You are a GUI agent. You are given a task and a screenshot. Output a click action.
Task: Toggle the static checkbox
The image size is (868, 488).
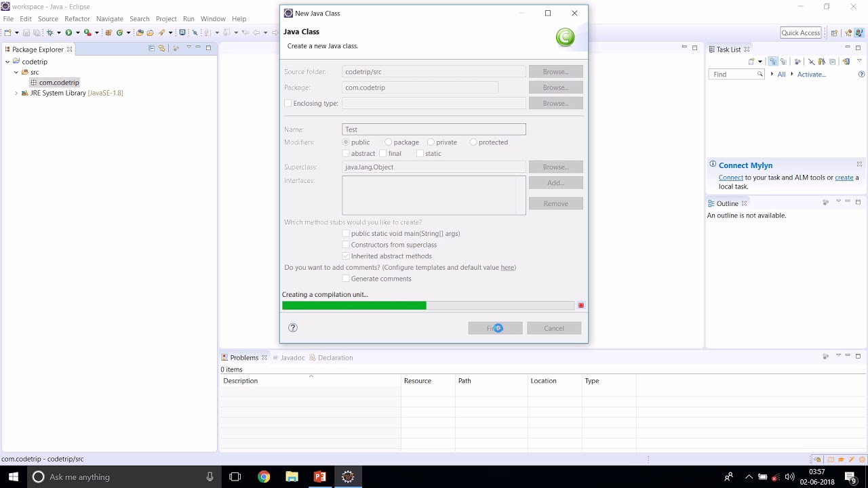coord(420,154)
